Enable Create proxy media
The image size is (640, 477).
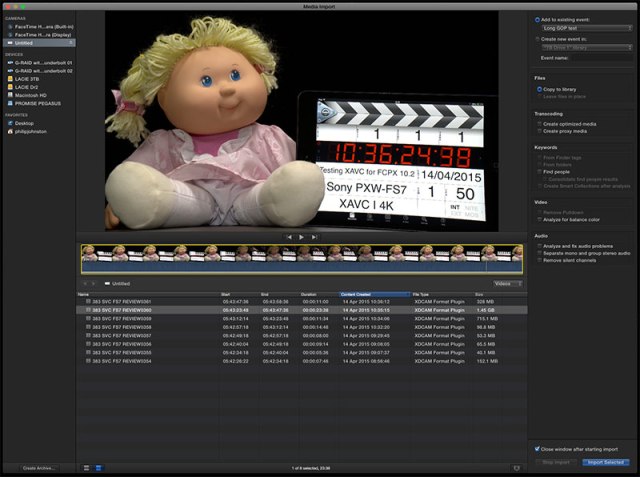[x=539, y=131]
